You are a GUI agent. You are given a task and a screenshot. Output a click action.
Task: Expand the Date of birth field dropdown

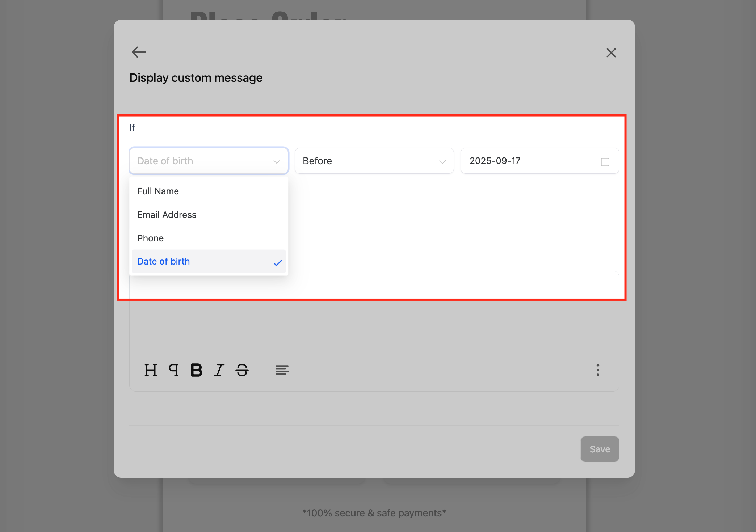point(209,161)
